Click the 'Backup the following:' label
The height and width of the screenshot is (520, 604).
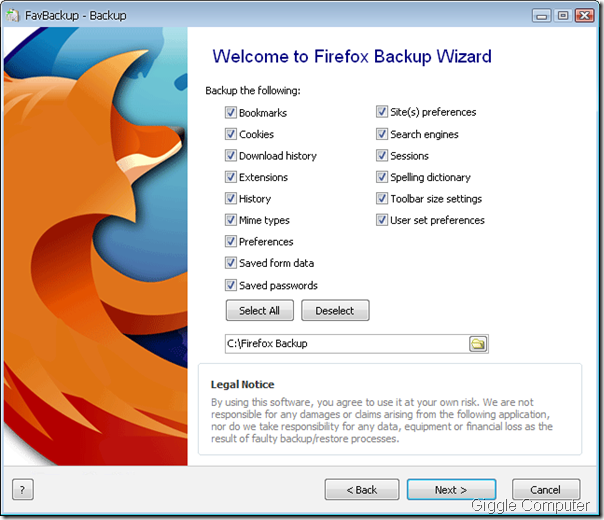[253, 91]
